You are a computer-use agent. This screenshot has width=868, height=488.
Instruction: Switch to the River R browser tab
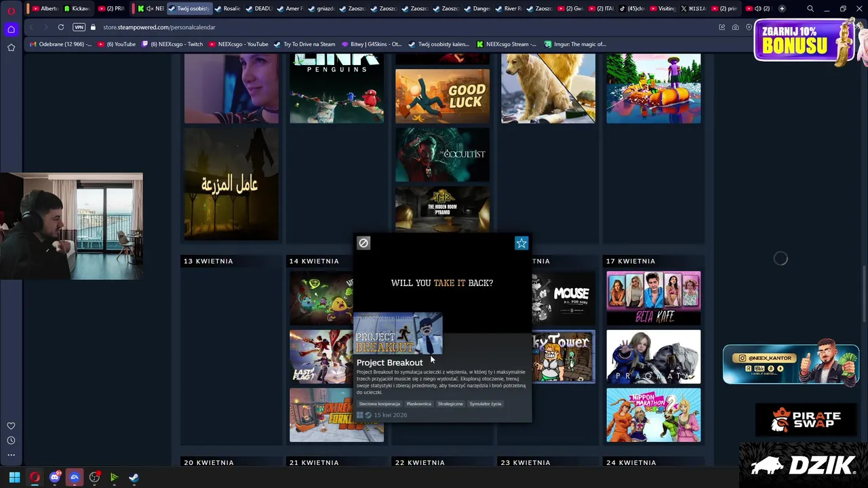click(508, 9)
